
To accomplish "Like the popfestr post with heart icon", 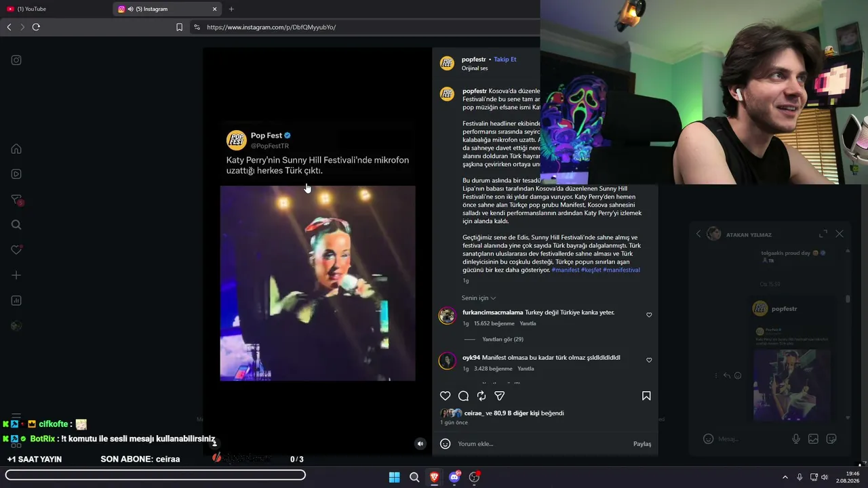I will (446, 396).
